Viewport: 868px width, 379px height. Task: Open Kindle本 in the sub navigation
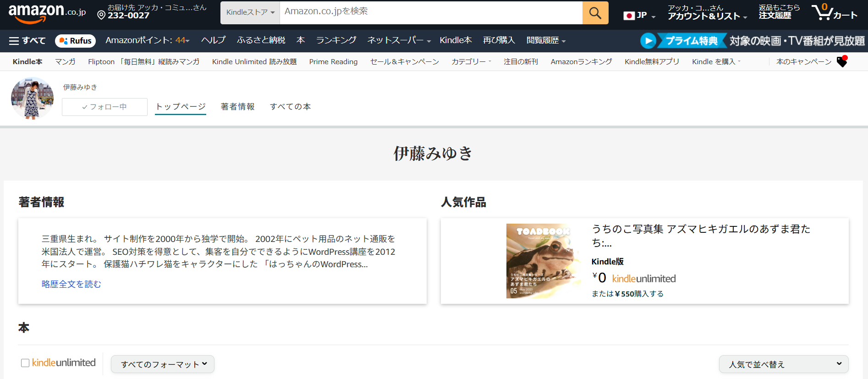(x=27, y=61)
